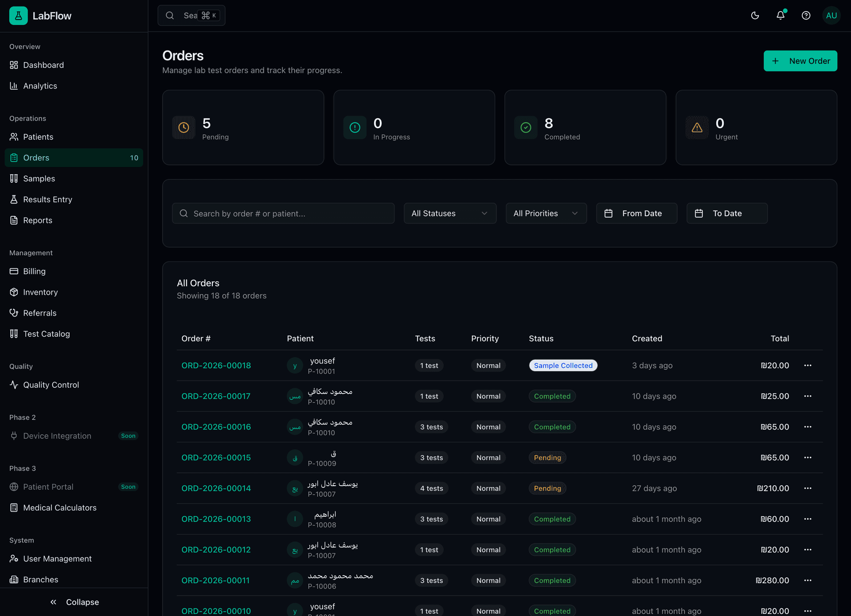Open order ORD-2026-00018 link
851x616 pixels.
[x=216, y=365]
